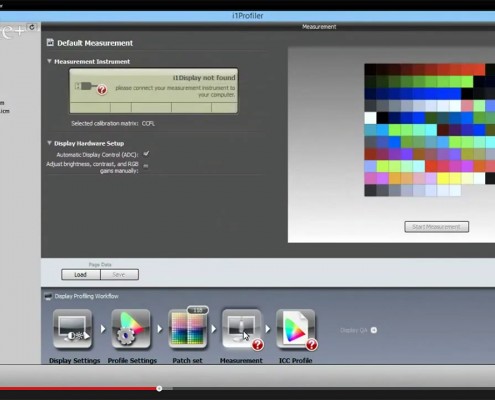The image size is (495, 400).
Task: Click the Default Measurement save icon
Action: (x=50, y=42)
